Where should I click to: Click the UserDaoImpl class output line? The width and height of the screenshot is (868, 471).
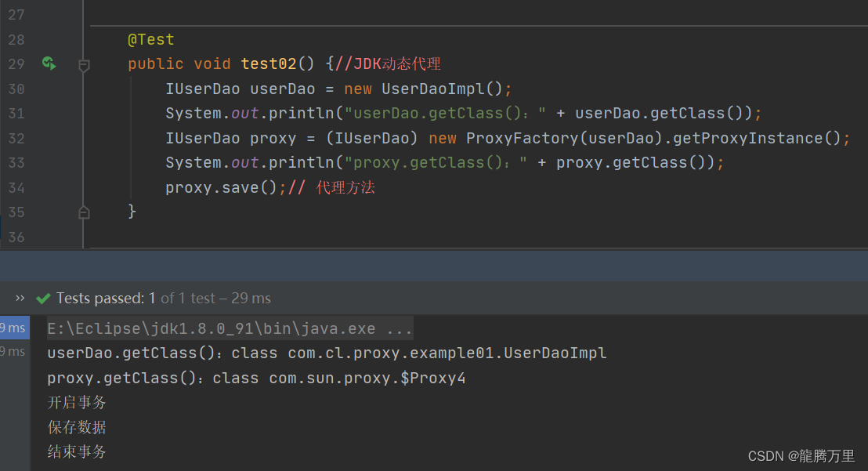coord(327,353)
